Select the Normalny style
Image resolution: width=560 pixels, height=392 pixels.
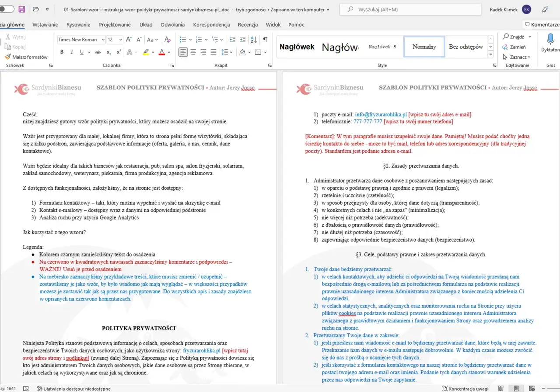pos(424,46)
